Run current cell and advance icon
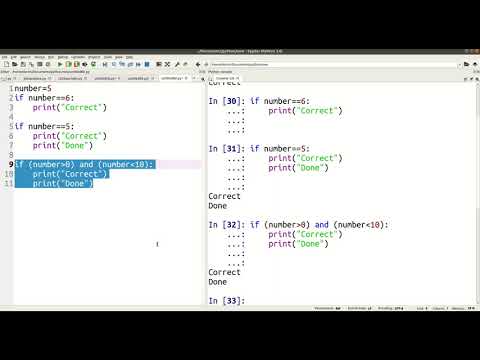 click(x=76, y=64)
